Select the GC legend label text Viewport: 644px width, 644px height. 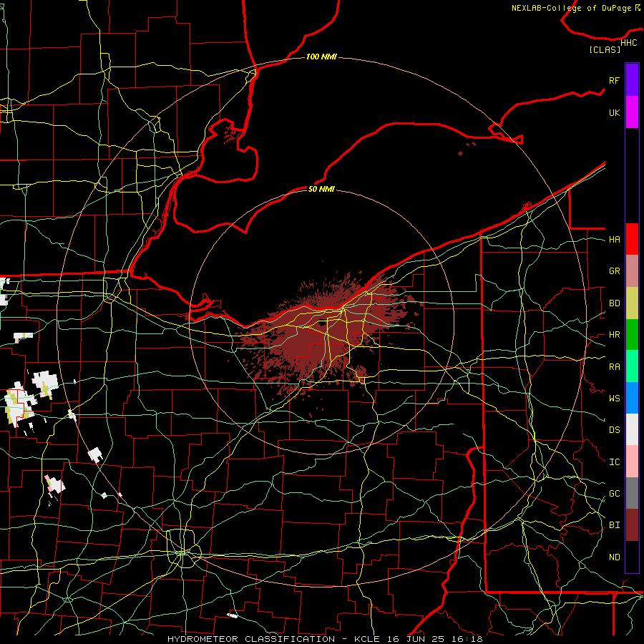(x=614, y=494)
